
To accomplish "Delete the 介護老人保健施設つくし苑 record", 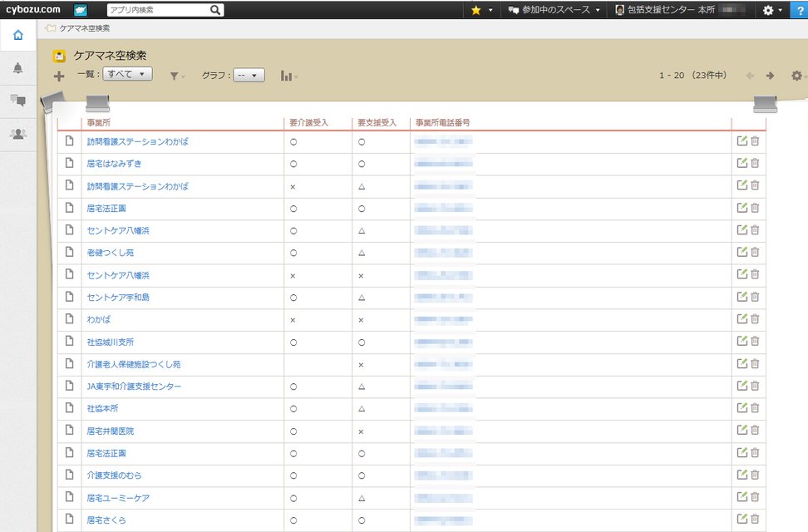I will coord(755,363).
